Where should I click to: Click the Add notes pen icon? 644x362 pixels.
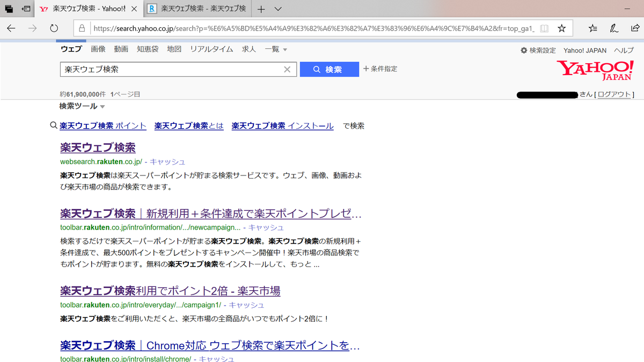click(x=614, y=28)
